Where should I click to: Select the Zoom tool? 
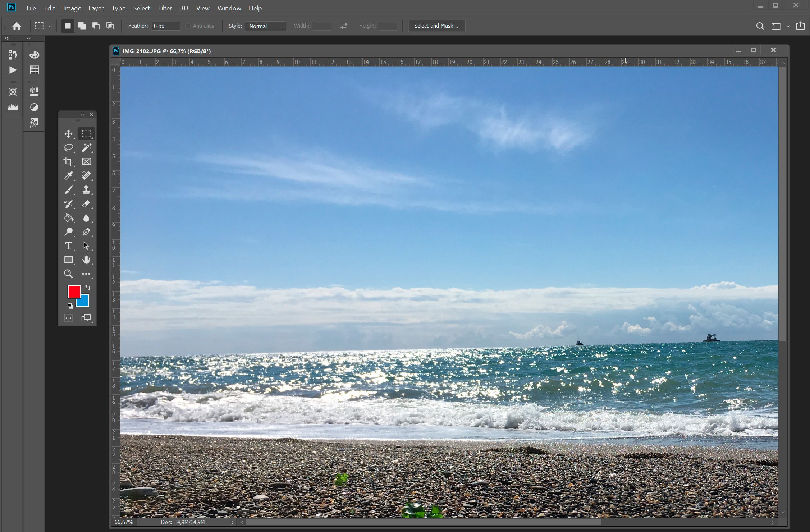coord(68,273)
